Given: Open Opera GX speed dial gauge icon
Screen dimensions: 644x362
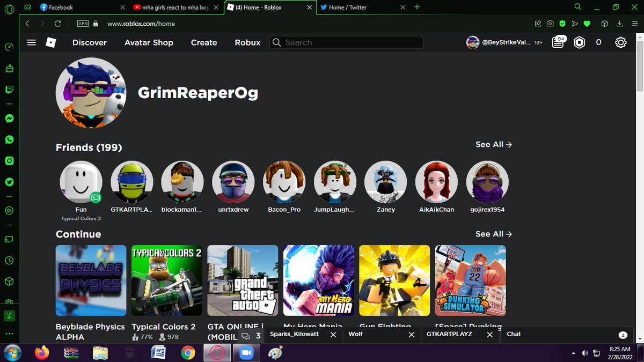Looking at the screenshot, I should click(9, 47).
